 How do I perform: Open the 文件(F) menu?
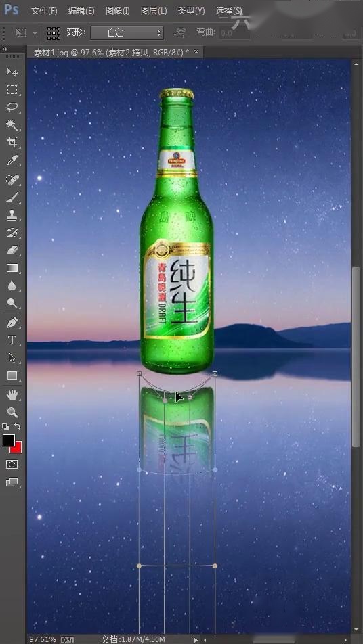pyautogui.click(x=44, y=11)
